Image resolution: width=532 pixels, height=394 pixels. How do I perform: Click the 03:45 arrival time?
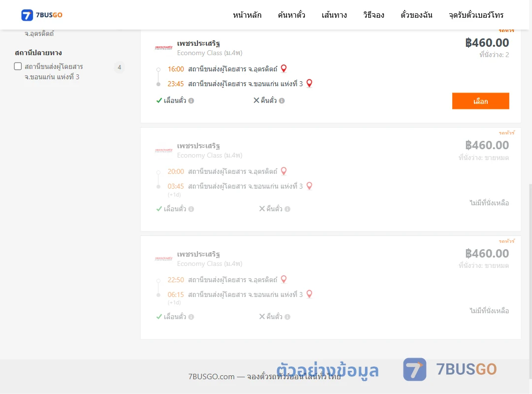(176, 186)
